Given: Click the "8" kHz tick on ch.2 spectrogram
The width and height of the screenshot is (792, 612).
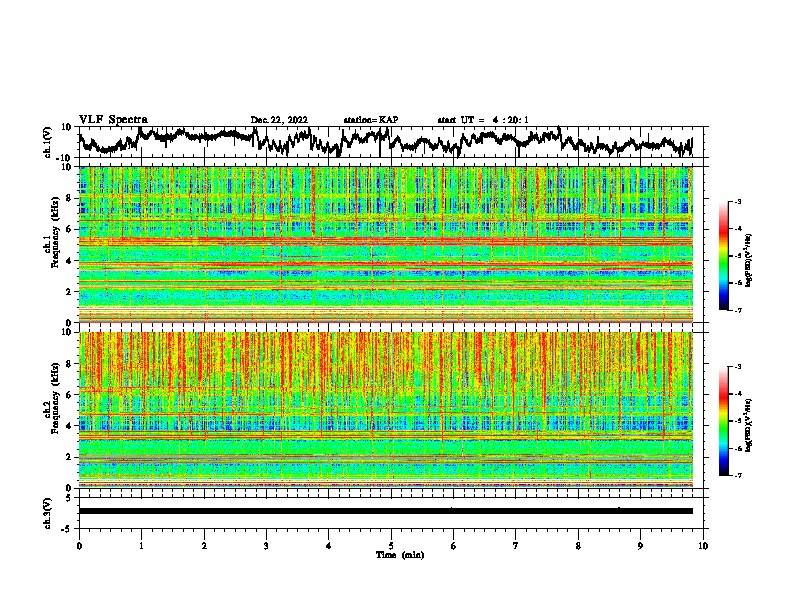Looking at the screenshot, I should point(70,364).
